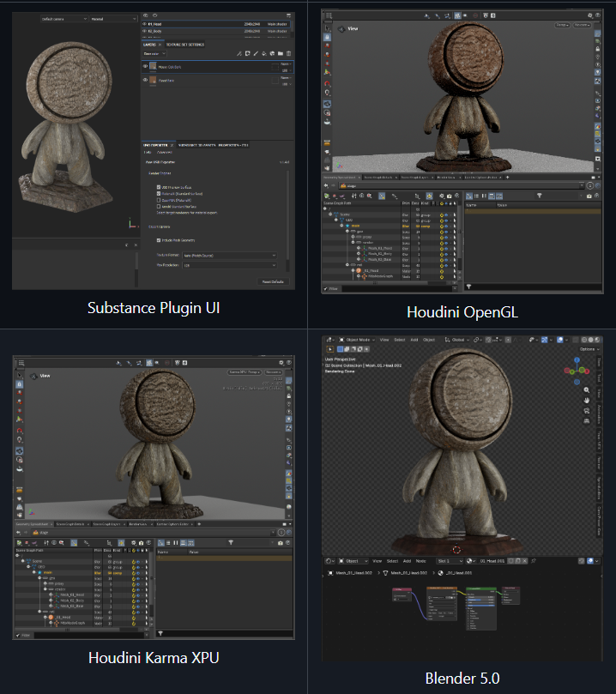
Task: Open Default camera dropdown in Substance viewport
Action: [x=64, y=19]
